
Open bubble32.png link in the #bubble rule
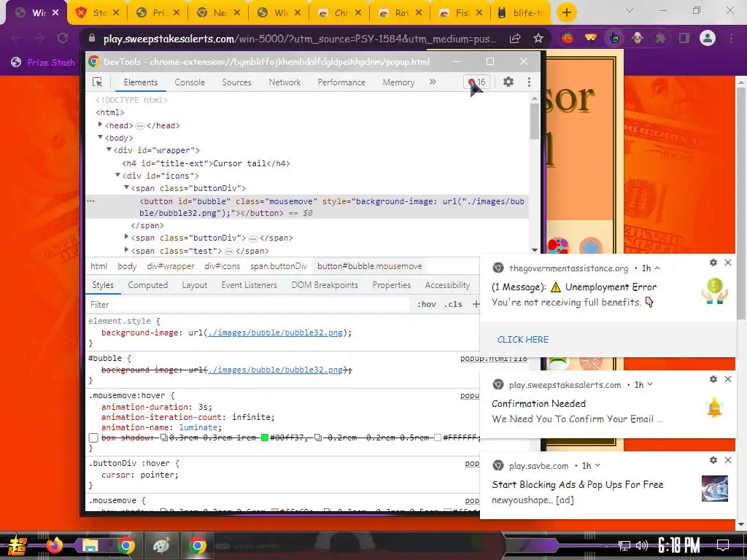(275, 370)
